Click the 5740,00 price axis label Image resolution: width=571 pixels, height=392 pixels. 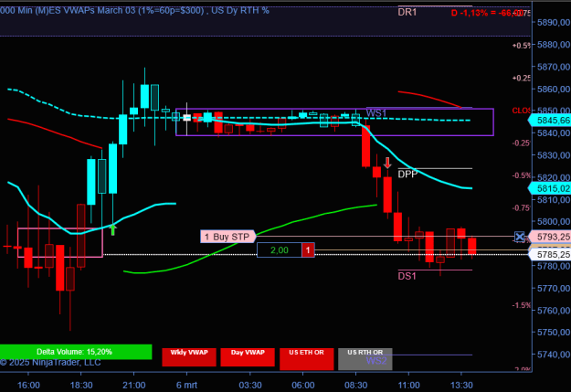click(554, 355)
